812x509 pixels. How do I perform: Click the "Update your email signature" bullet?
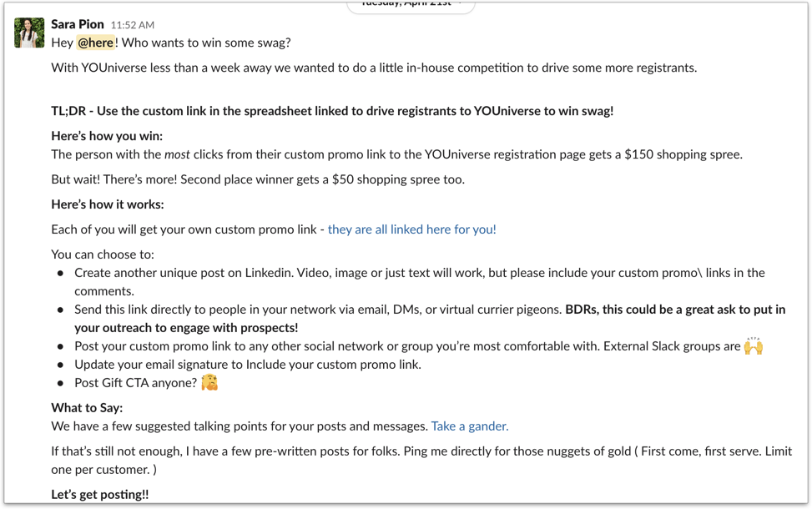pos(247,365)
